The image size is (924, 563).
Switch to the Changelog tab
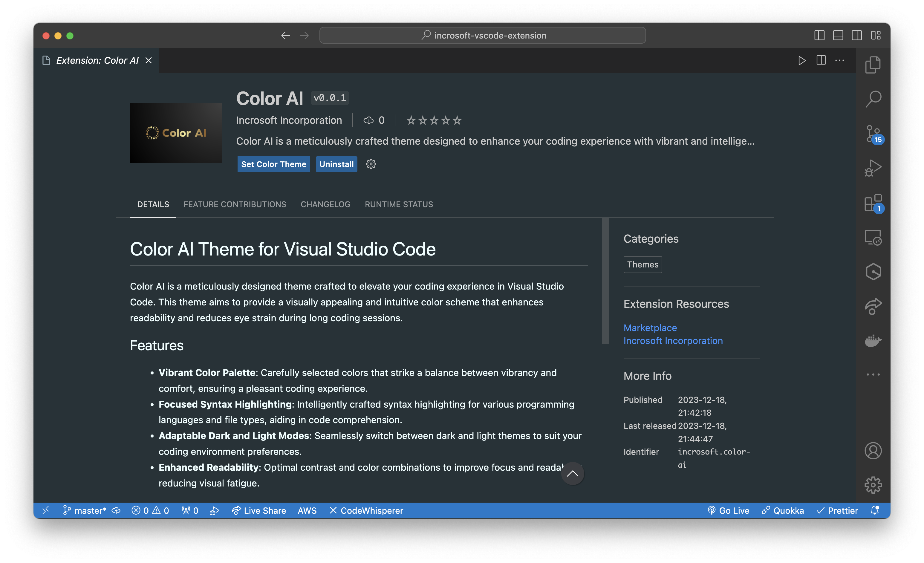point(325,204)
